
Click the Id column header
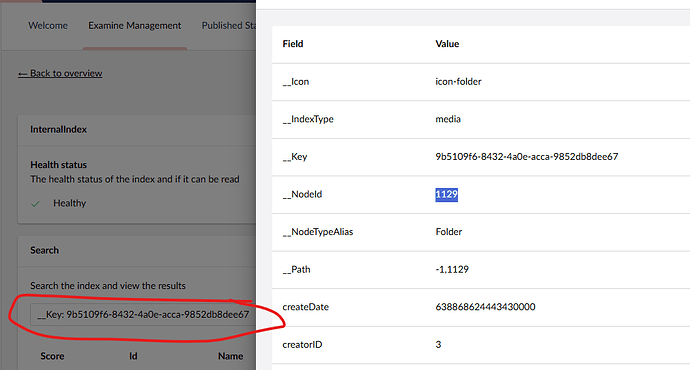point(133,356)
